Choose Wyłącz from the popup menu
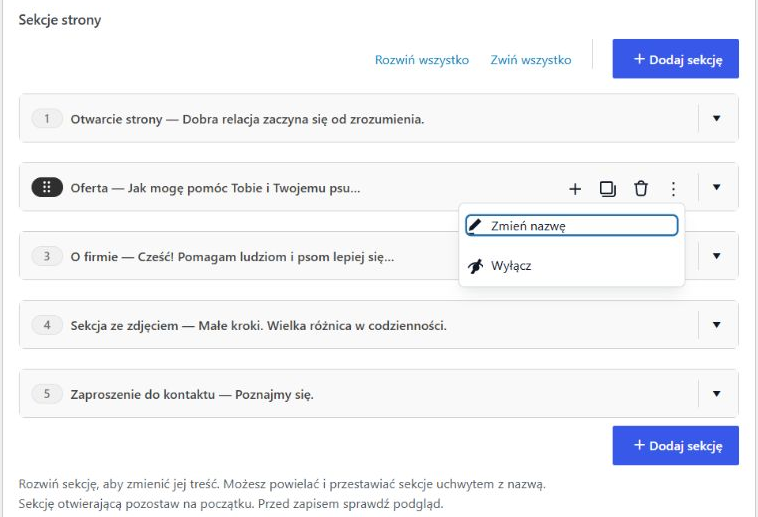The height and width of the screenshot is (517, 758). tap(571, 266)
